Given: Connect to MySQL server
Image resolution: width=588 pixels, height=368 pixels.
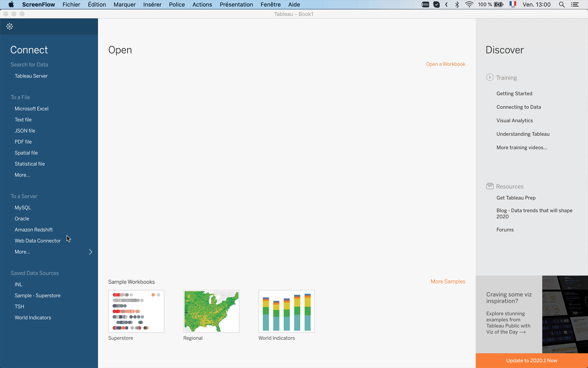Looking at the screenshot, I should tap(23, 208).
